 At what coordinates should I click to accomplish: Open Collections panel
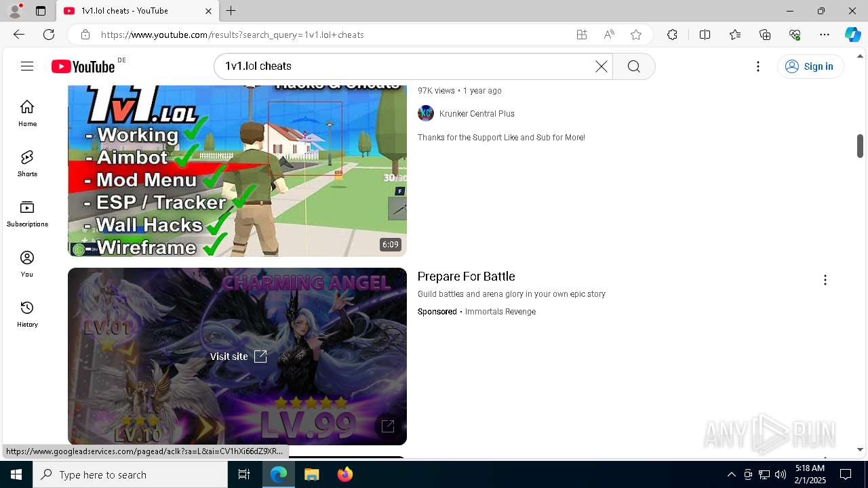pyautogui.click(x=765, y=35)
